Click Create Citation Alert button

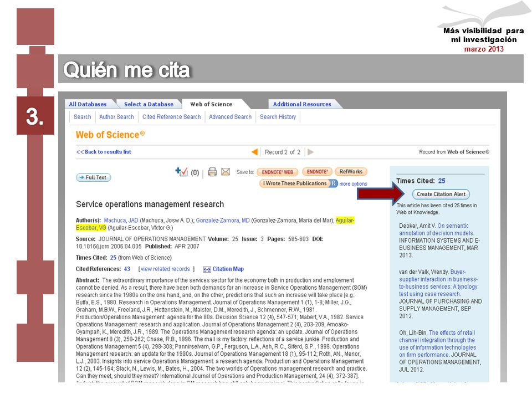click(x=441, y=194)
